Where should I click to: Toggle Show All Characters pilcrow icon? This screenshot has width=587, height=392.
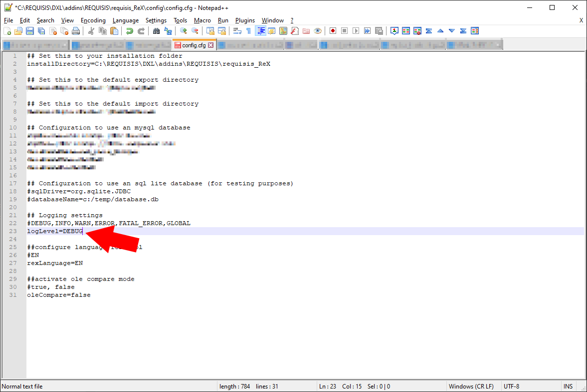[248, 31]
